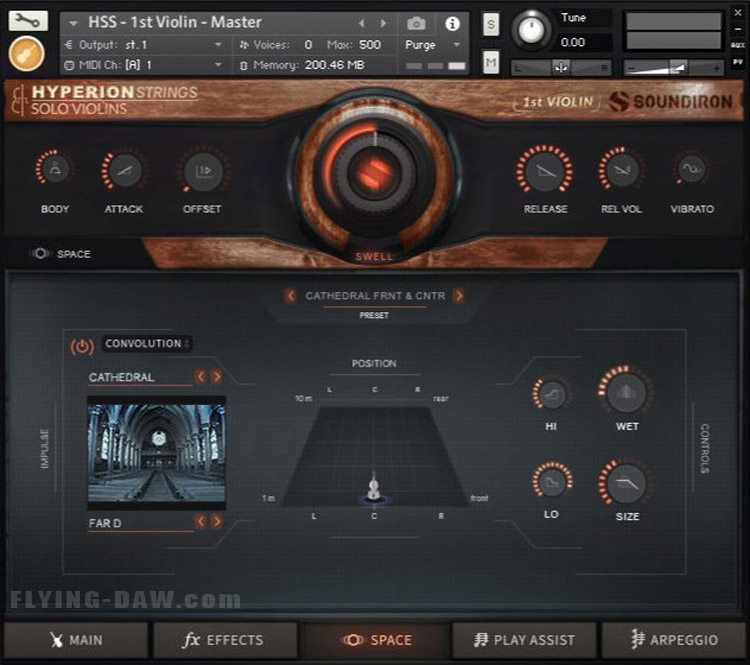Viewport: 750px width, 665px height.
Task: Click the SPACE section header icon
Action: pyautogui.click(x=40, y=254)
